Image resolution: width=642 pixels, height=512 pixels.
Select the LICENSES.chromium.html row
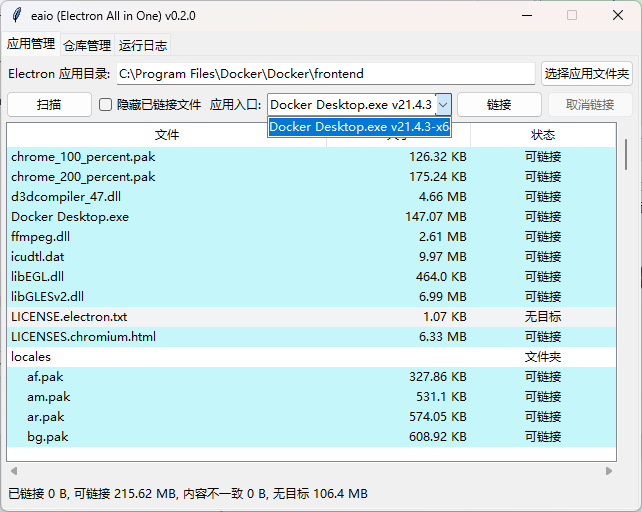311,337
